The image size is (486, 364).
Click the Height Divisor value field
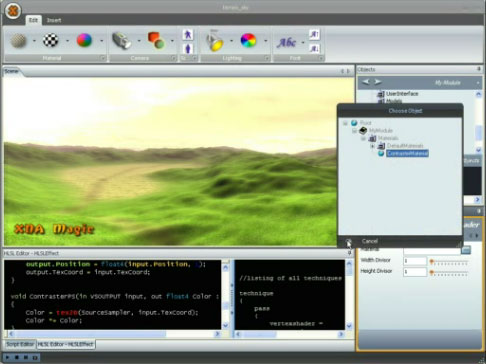coord(415,272)
